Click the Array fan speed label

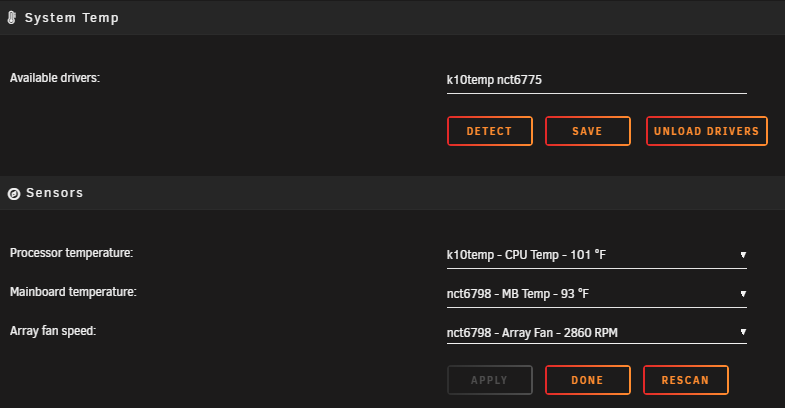click(x=53, y=331)
